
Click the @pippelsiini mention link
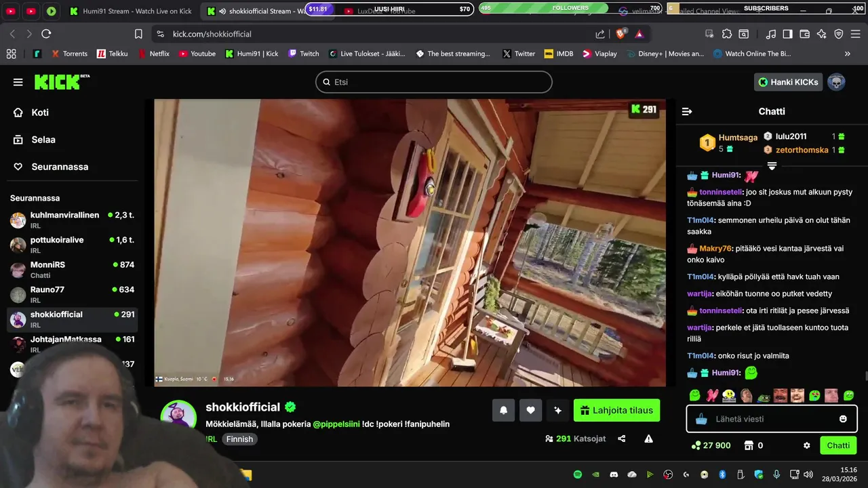[x=336, y=424]
